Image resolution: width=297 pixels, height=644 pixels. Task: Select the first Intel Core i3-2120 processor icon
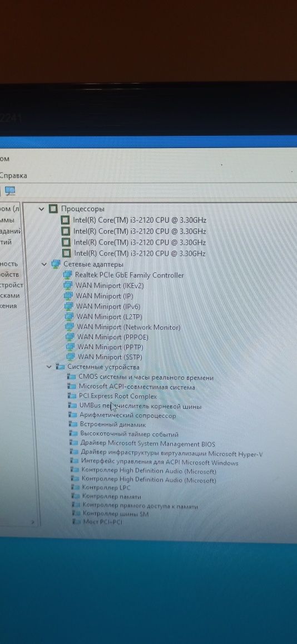pos(65,220)
